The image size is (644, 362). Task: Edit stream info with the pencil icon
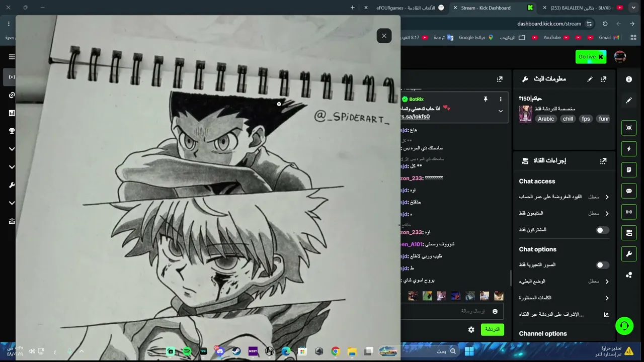tap(590, 79)
